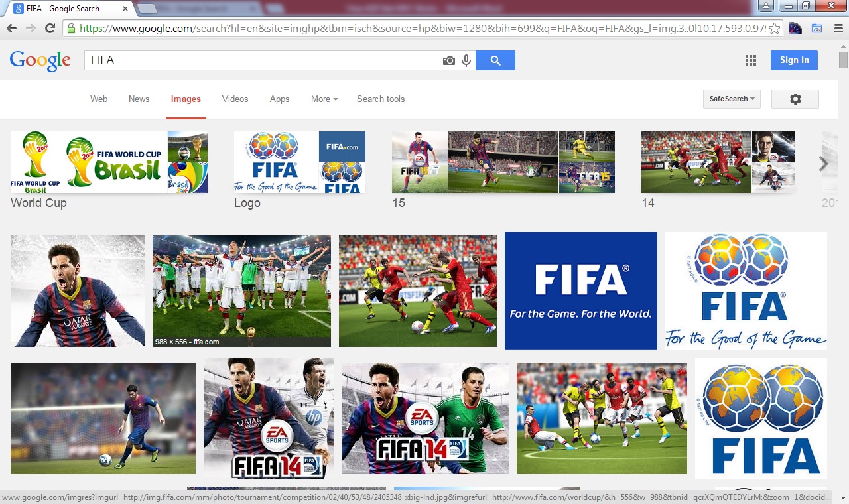This screenshot has width=849, height=504.
Task: Click the browser forward arrow
Action: click(31, 29)
